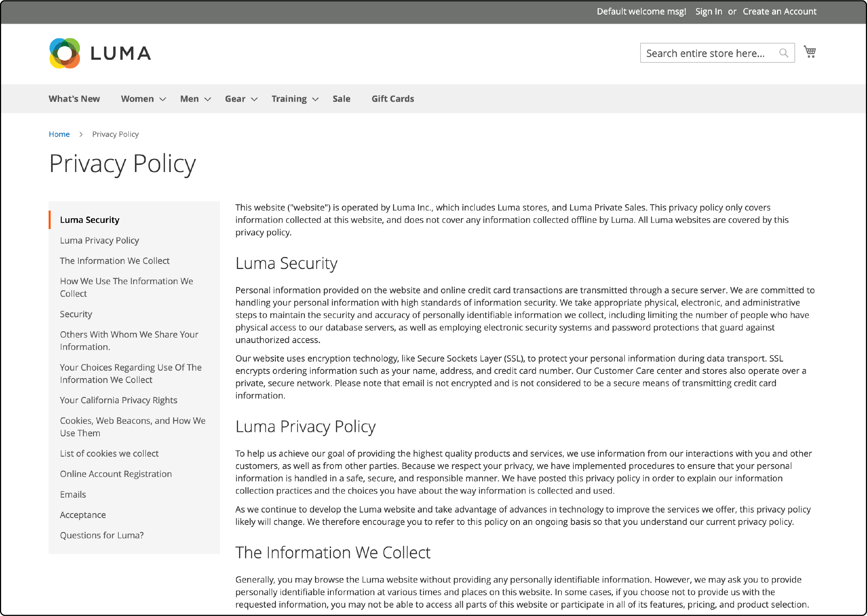The image size is (867, 616).
Task: Expand the Men menu chevron
Action: [x=208, y=99]
